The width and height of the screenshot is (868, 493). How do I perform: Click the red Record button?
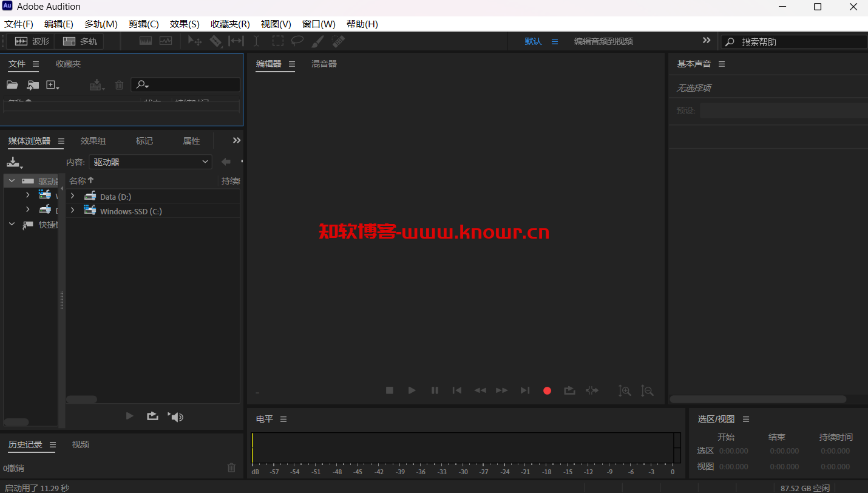(547, 391)
